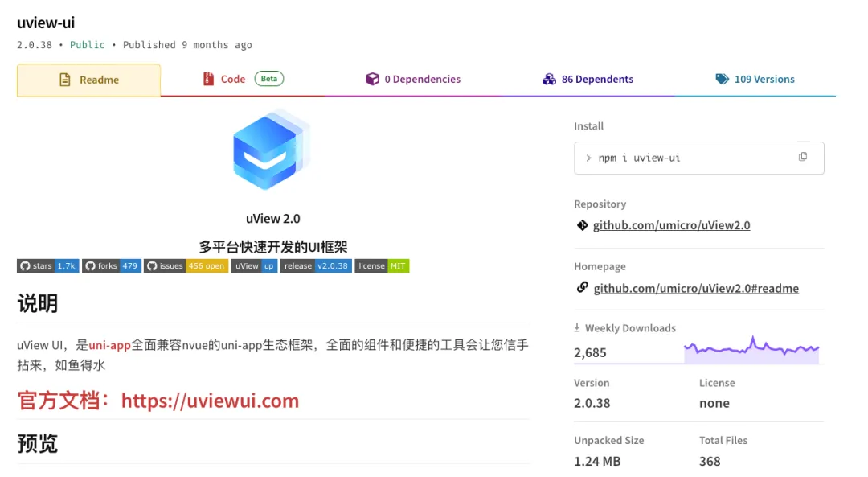
Task: Open the GitHub stars 1.7k badge
Action: coord(48,266)
